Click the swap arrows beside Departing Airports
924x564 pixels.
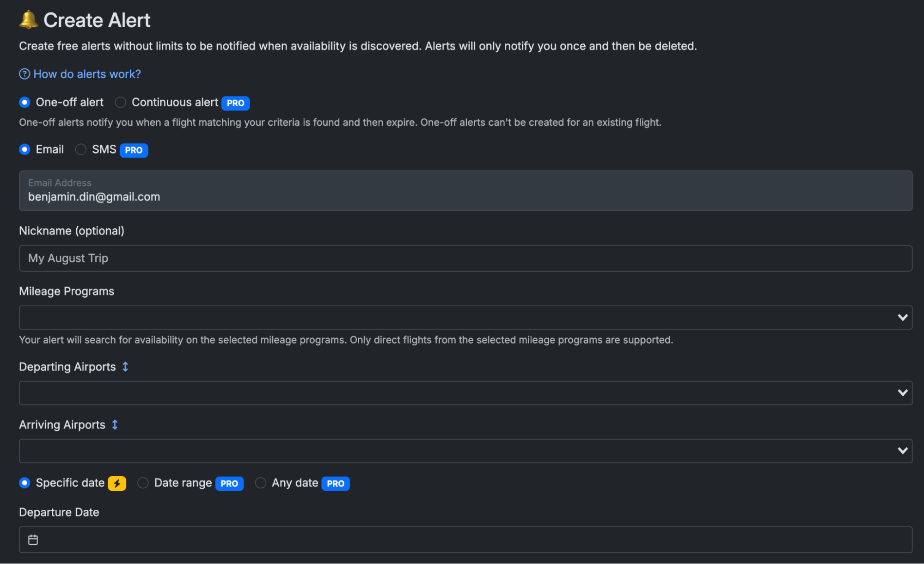[x=125, y=367]
